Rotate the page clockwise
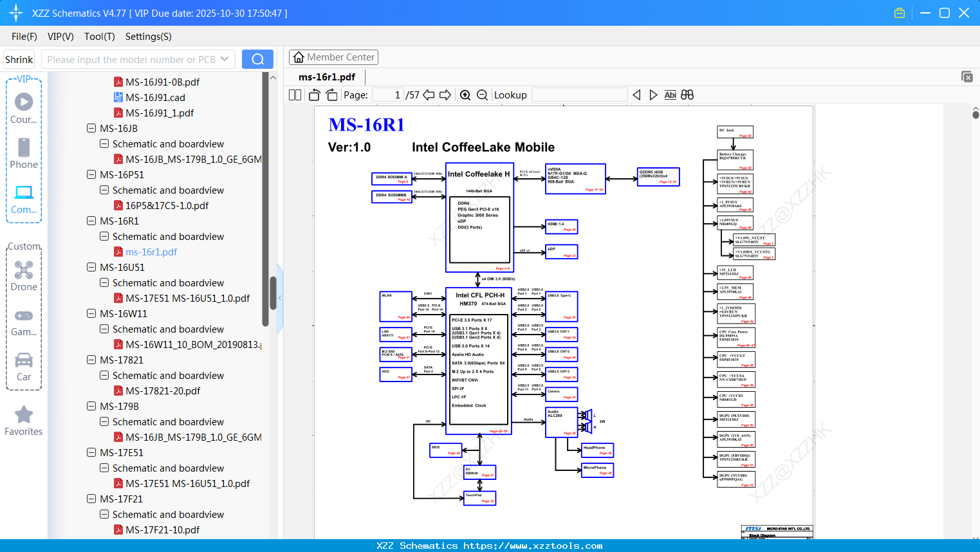This screenshot has height=552, width=980. tap(332, 95)
